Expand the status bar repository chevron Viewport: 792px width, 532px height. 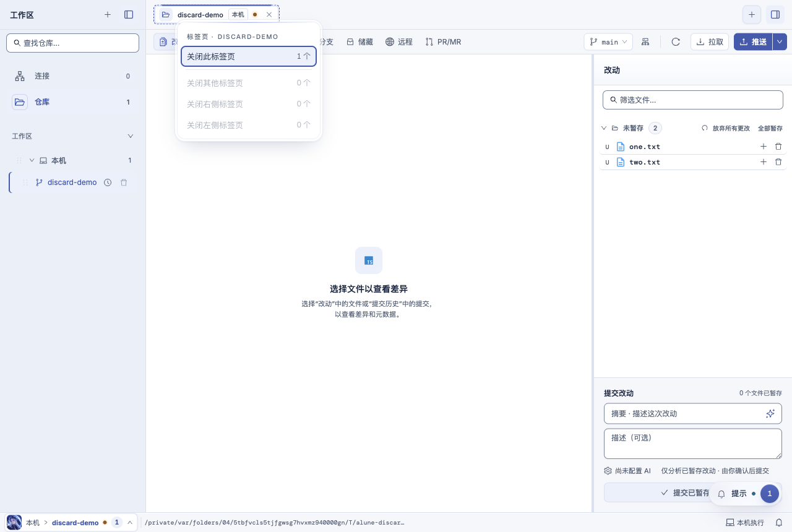130,523
